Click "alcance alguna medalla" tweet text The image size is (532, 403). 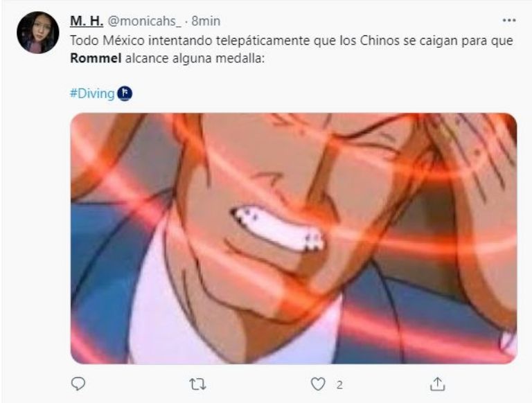195,58
